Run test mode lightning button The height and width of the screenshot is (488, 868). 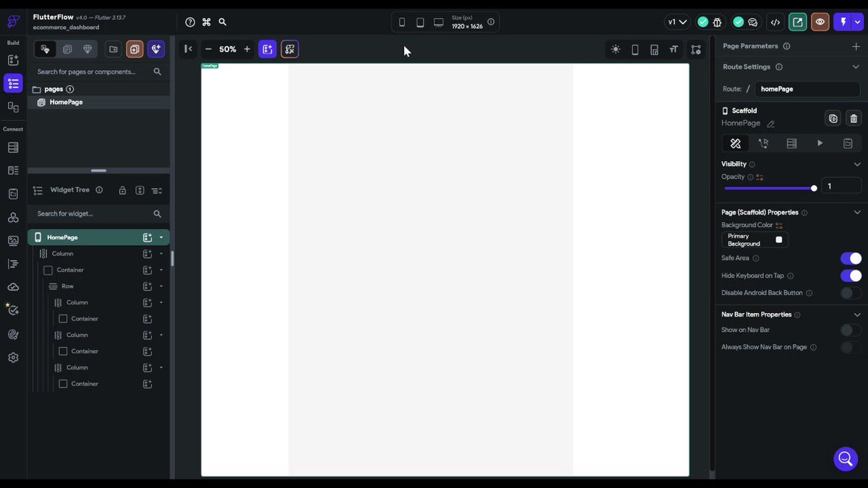click(843, 22)
